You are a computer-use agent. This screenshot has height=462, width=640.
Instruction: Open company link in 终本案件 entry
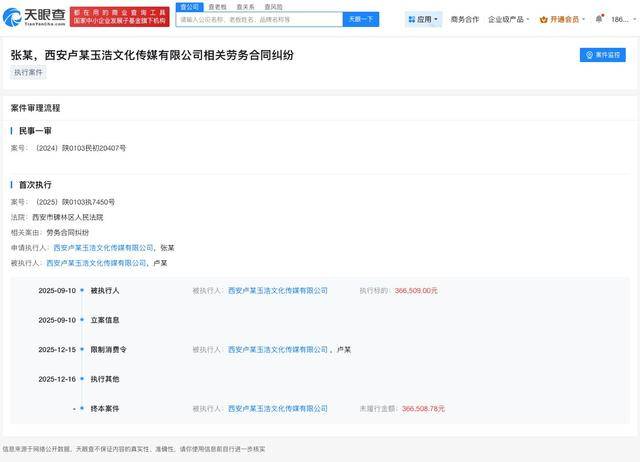pos(278,409)
